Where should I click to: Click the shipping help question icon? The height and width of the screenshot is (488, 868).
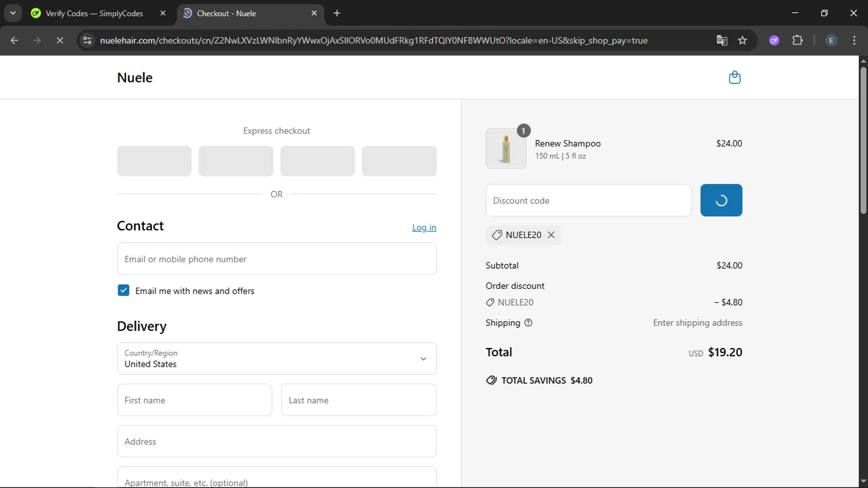(x=528, y=323)
